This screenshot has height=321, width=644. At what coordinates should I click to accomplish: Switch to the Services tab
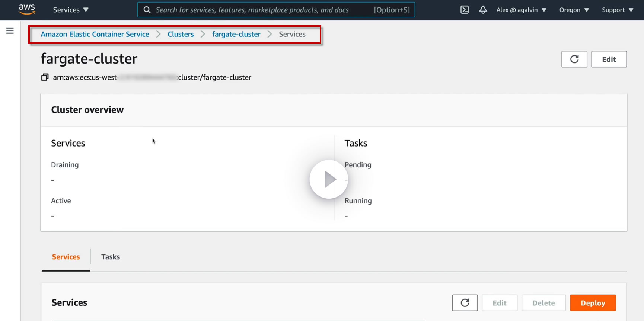[66, 257]
